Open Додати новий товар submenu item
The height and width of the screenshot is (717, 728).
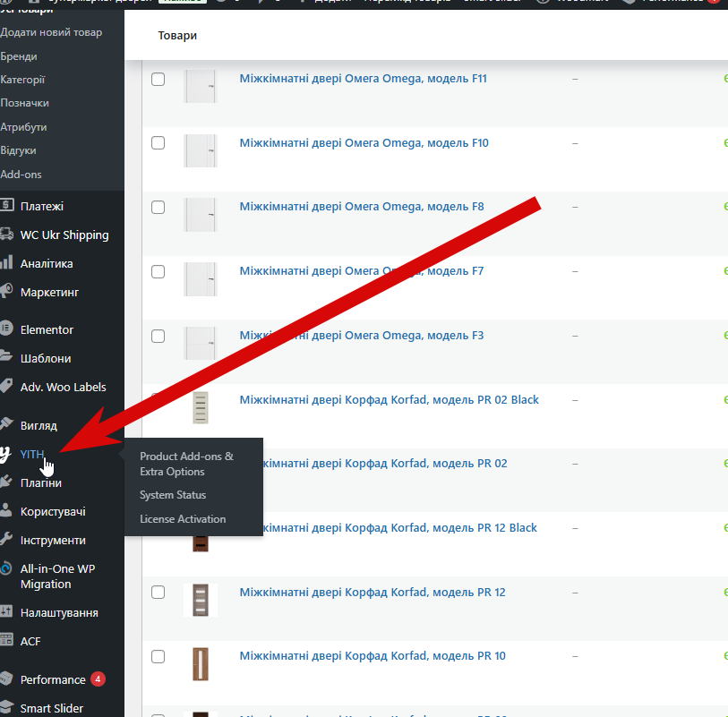(51, 32)
